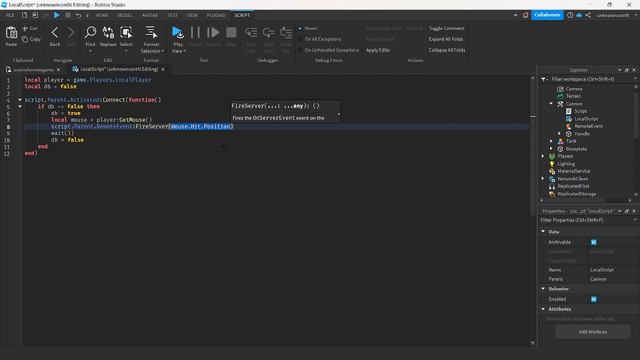The image size is (640, 360).
Task: Click the quick-access Play button in top bar
Action: (57, 15)
